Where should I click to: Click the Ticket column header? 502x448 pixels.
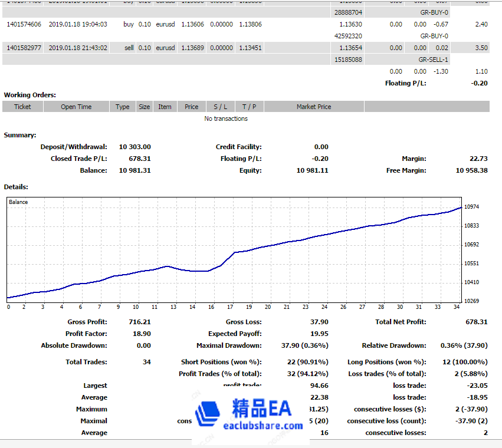click(x=22, y=107)
